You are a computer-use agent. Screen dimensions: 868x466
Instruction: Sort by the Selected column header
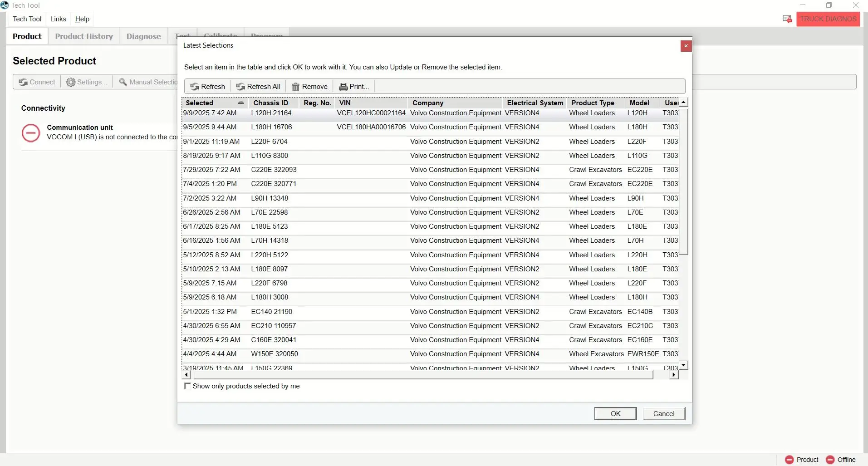tap(215, 103)
